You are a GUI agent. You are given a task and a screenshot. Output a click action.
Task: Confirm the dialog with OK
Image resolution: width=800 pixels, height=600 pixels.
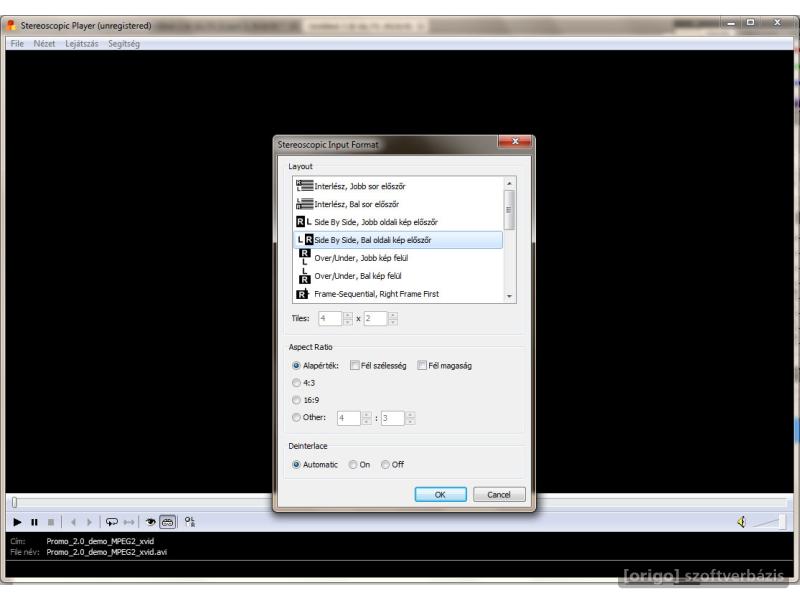coord(440,494)
